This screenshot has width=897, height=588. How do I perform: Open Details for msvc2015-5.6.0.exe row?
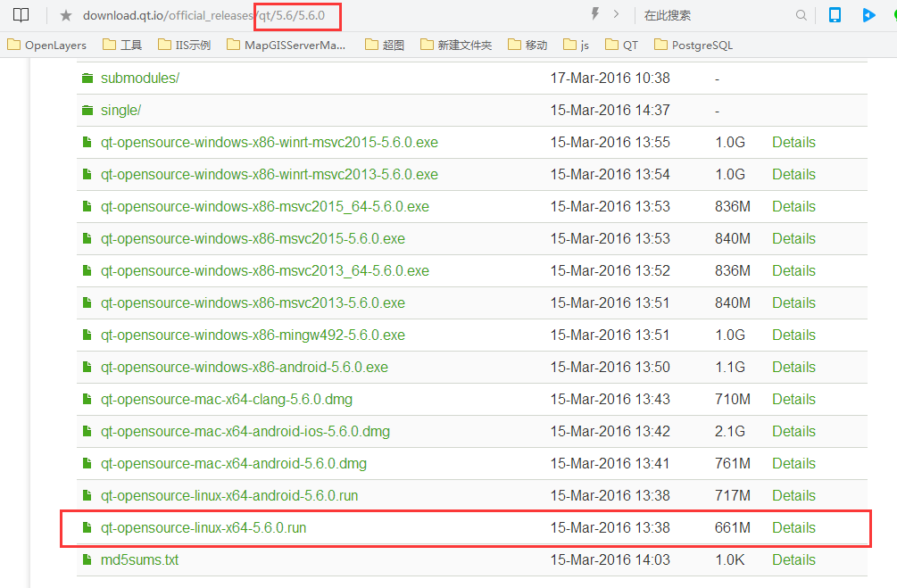[793, 238]
